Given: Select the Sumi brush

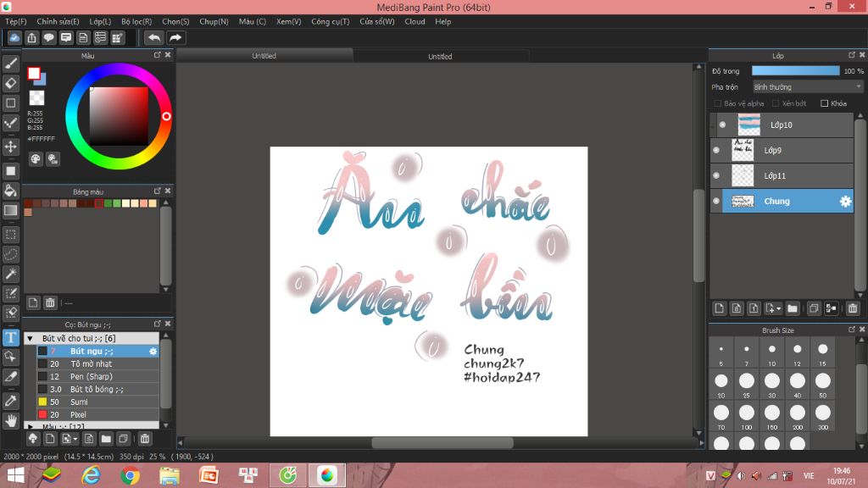Looking at the screenshot, I should 97,402.
